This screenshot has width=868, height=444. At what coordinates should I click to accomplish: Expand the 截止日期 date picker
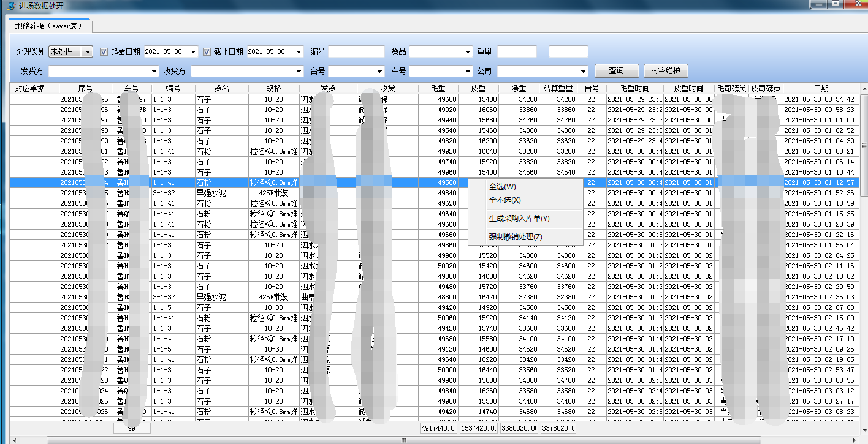(299, 52)
